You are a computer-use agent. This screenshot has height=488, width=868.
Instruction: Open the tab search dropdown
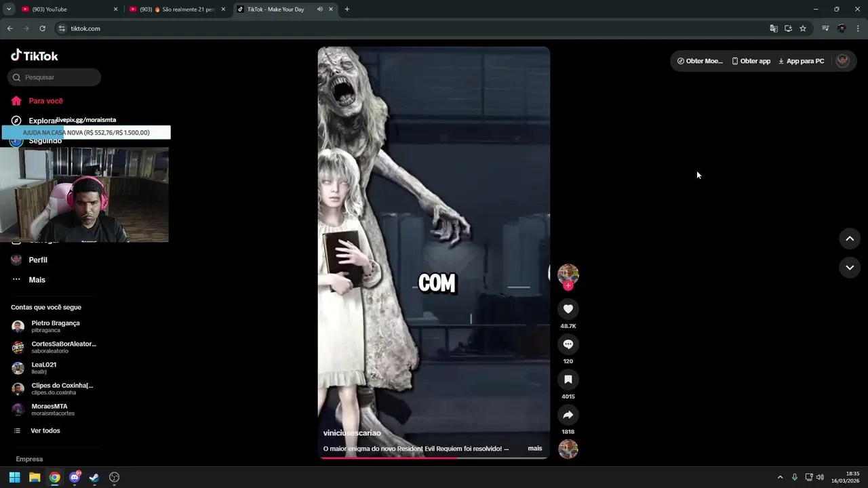pos(9,9)
